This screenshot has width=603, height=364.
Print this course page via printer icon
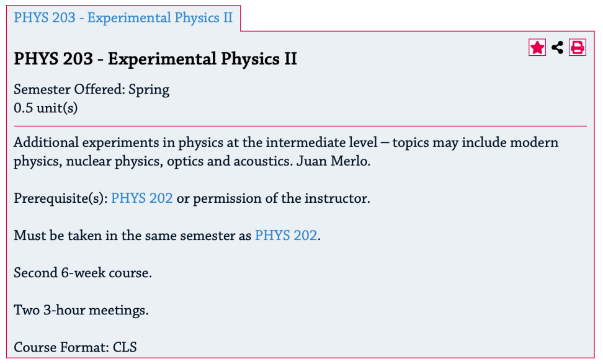577,47
